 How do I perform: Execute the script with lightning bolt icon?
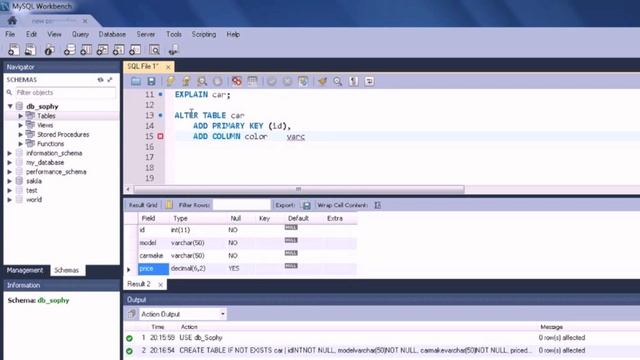tap(171, 81)
